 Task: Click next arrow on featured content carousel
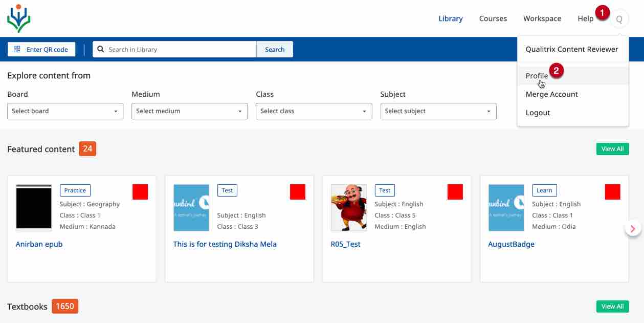pyautogui.click(x=633, y=229)
